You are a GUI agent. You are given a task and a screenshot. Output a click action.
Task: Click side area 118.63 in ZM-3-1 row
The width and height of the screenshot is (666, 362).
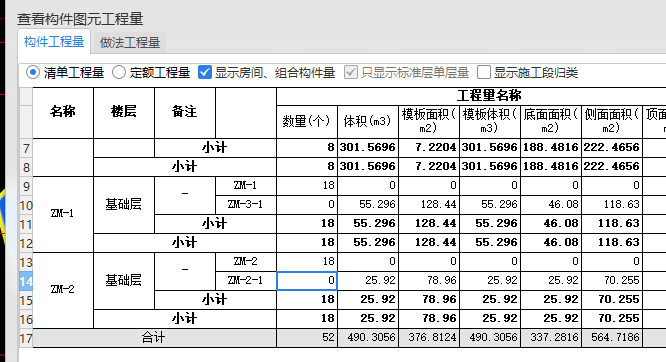[x=612, y=205]
